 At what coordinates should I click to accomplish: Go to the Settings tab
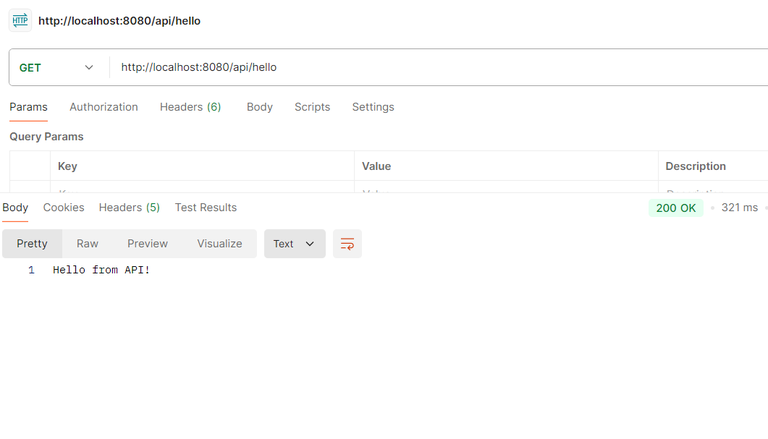pyautogui.click(x=373, y=107)
